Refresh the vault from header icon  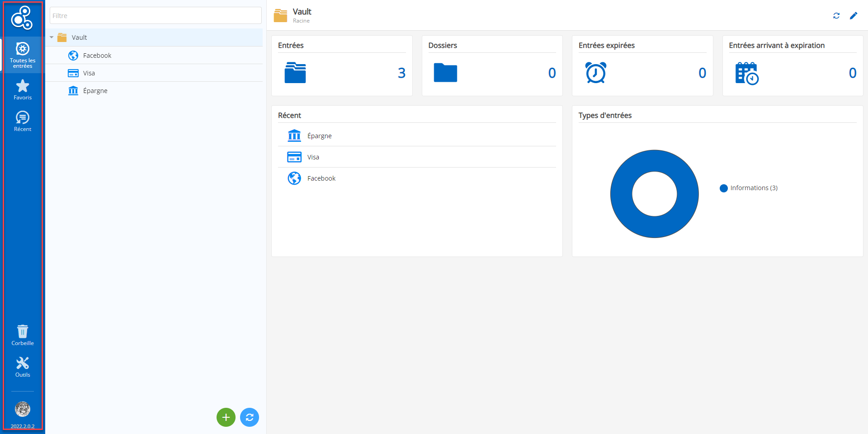(x=836, y=16)
